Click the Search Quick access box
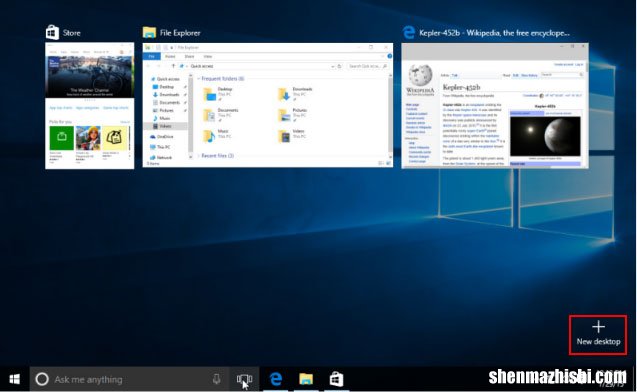Viewport: 637px width, 392px height. 368,66
